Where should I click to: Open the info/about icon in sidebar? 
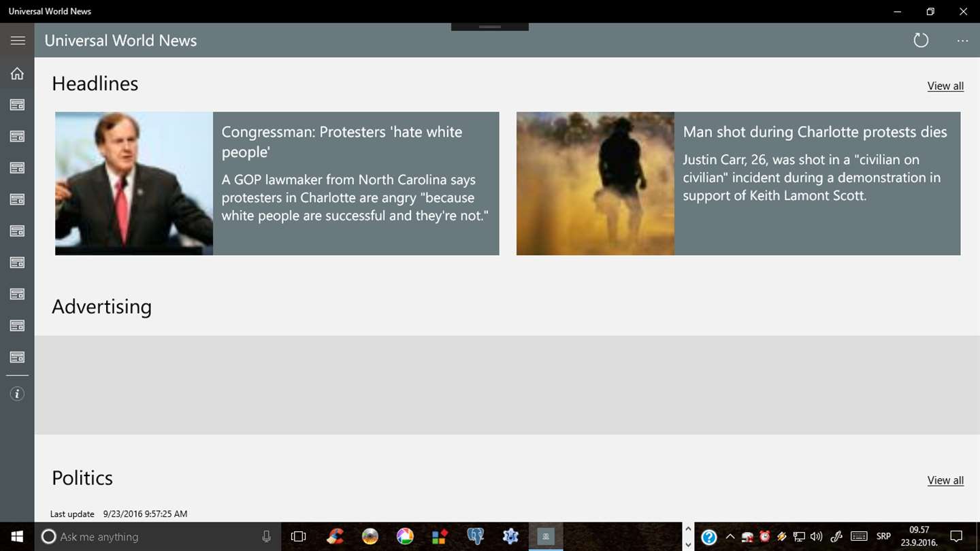pyautogui.click(x=17, y=394)
